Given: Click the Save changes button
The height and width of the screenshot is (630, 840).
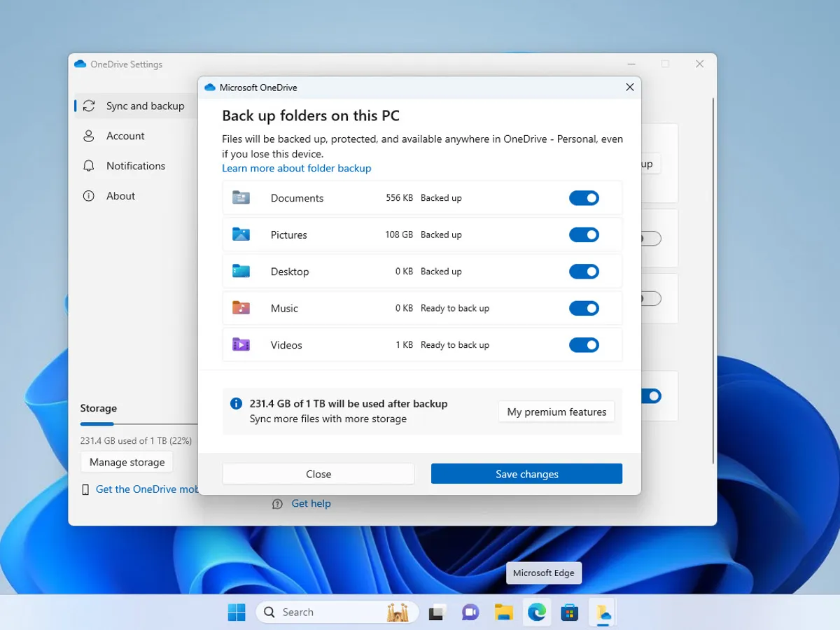Looking at the screenshot, I should (x=526, y=474).
